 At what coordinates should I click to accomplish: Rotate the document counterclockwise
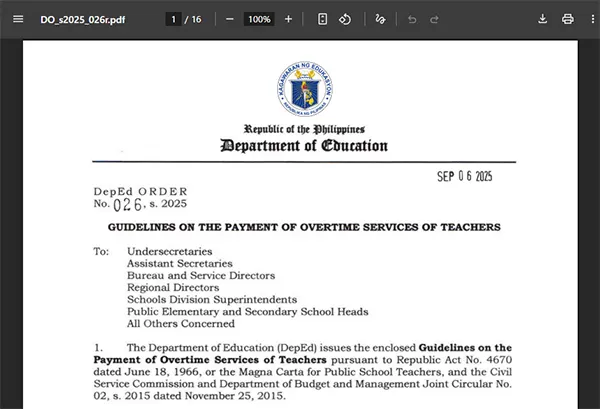[x=345, y=19]
